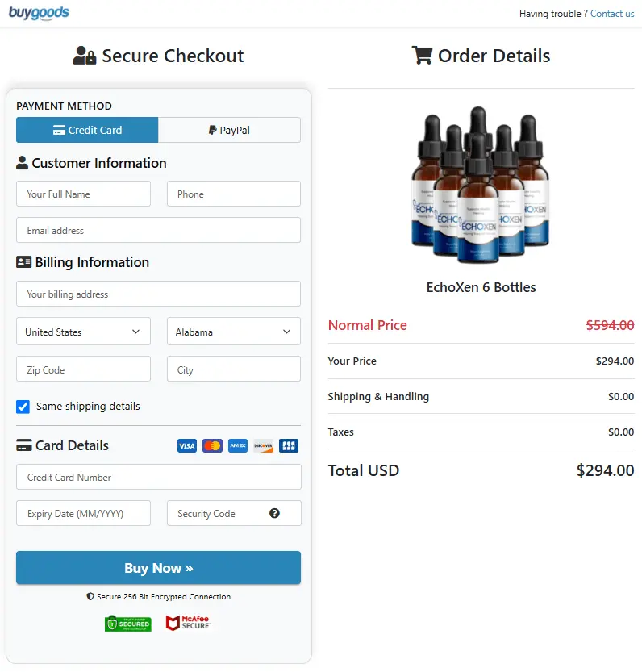Expand the United States country selector
This screenshot has width=642, height=672.
pyautogui.click(x=82, y=331)
